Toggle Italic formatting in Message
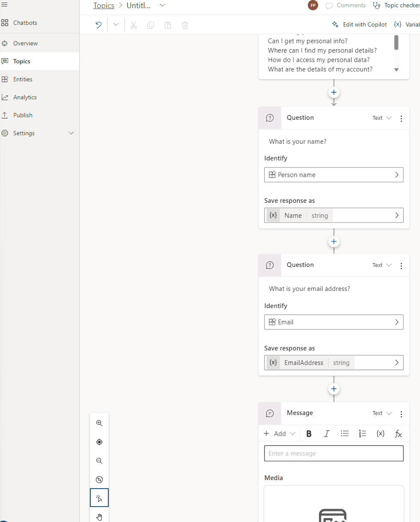Image resolution: width=420 pixels, height=522 pixels. click(327, 433)
